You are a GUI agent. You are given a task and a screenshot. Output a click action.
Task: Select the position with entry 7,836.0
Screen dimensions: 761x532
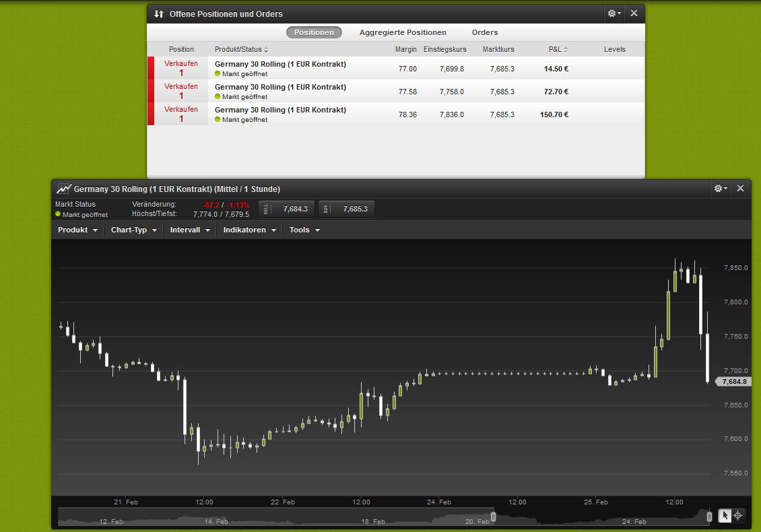396,114
